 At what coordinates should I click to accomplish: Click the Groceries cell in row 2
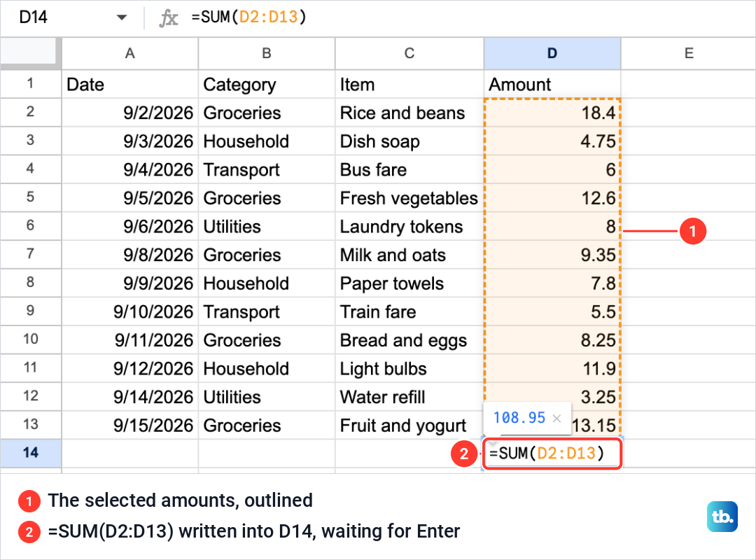(x=266, y=113)
